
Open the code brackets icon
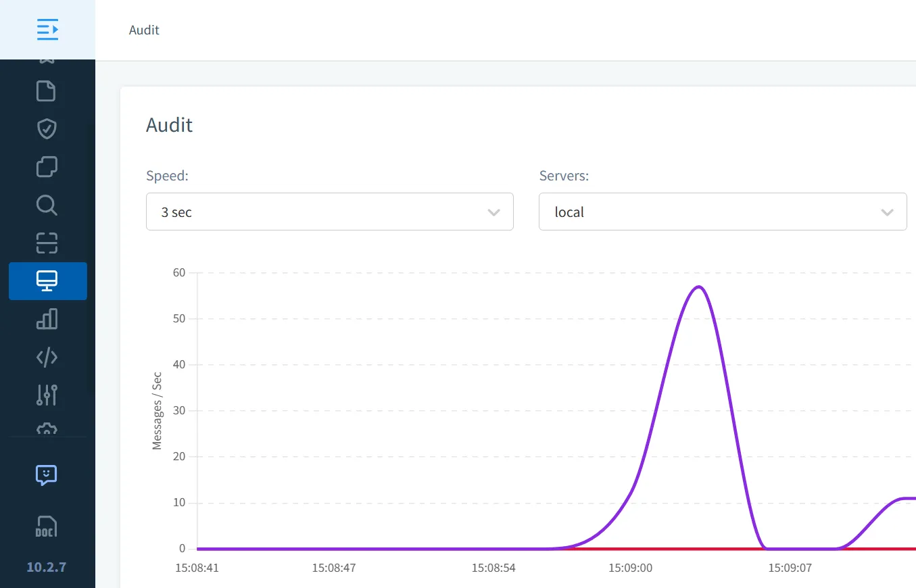click(47, 357)
